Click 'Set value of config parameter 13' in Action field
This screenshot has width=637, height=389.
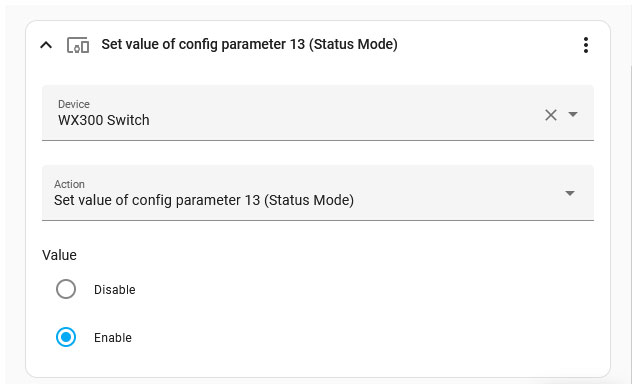(x=157, y=200)
